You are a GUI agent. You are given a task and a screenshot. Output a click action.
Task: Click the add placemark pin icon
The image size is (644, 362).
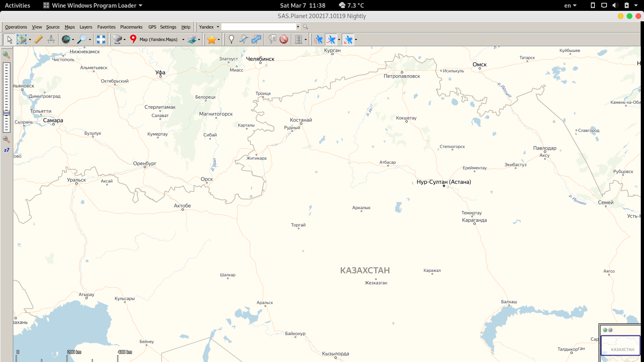tap(231, 39)
